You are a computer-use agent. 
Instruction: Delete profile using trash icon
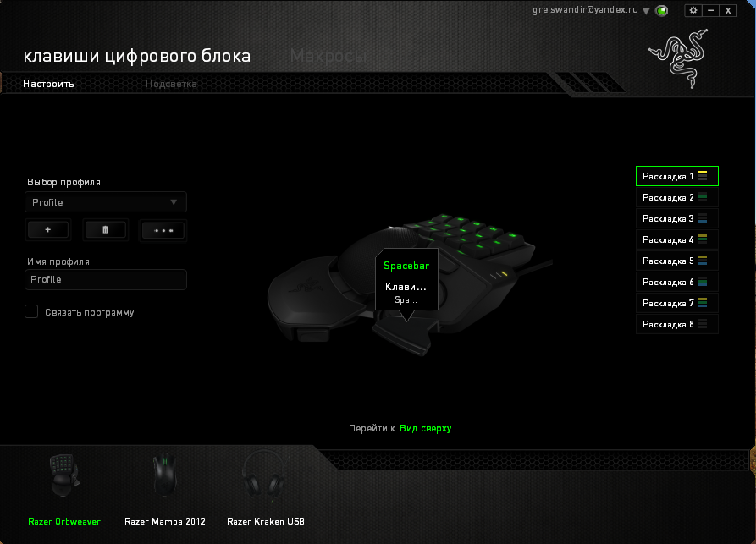[x=105, y=230]
